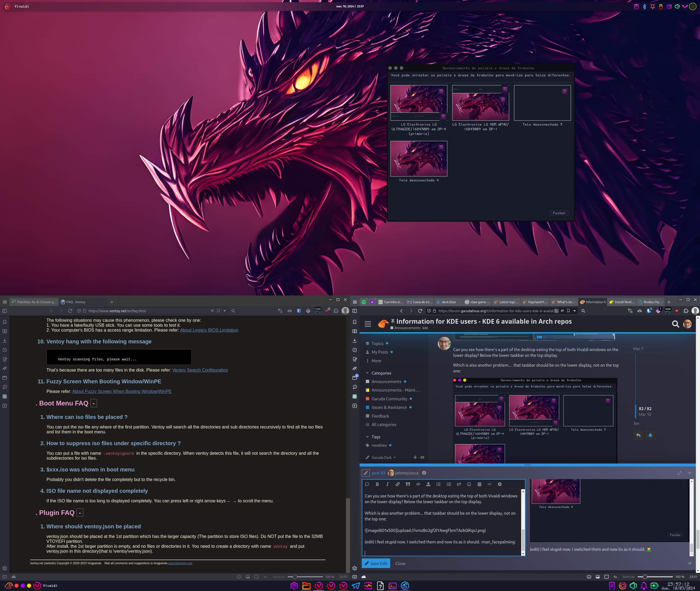Open the file manager from the dock
The image size is (700, 591).
click(307, 586)
